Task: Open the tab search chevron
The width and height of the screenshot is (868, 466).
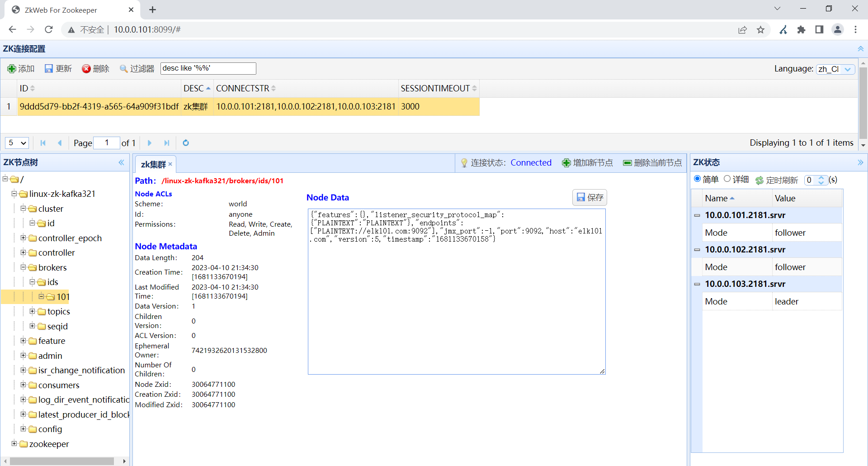Action: coord(778,9)
